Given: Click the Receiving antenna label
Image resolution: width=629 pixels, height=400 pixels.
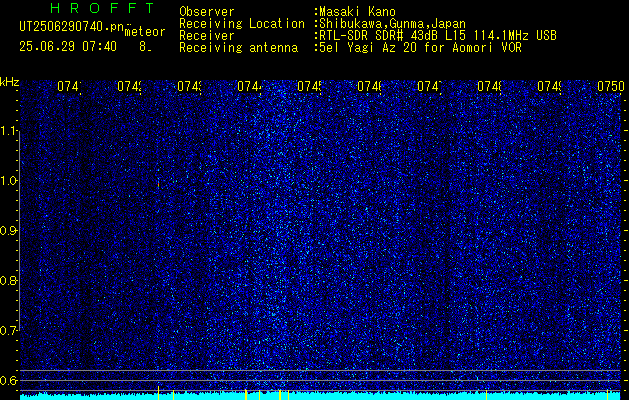Looking at the screenshot, I should click(238, 48).
